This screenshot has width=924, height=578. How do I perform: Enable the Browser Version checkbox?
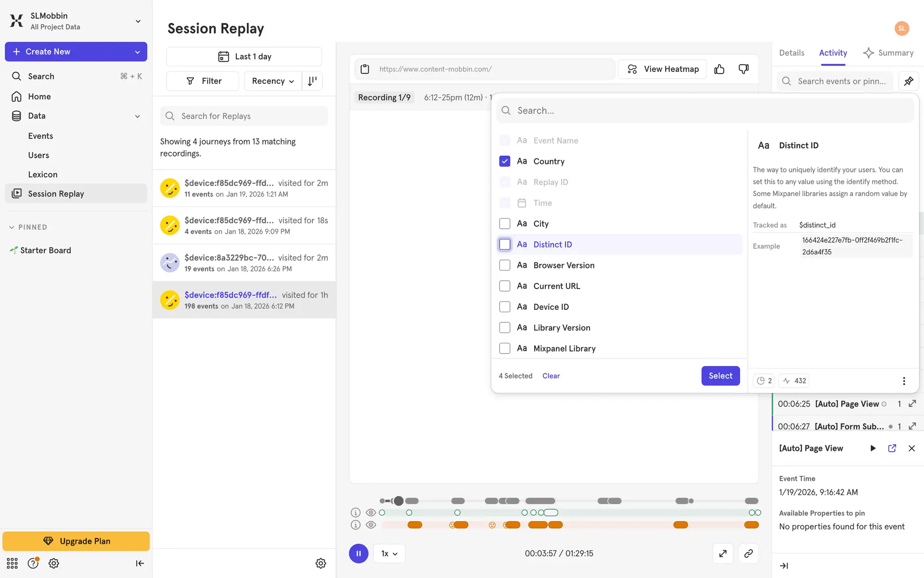pyautogui.click(x=504, y=265)
